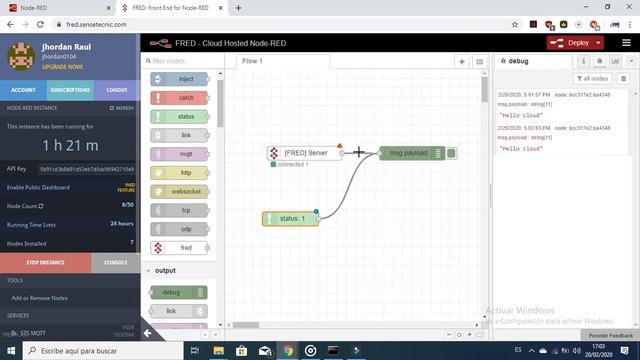
Task: Select the status: 1 node on the canvas
Action: [290, 219]
